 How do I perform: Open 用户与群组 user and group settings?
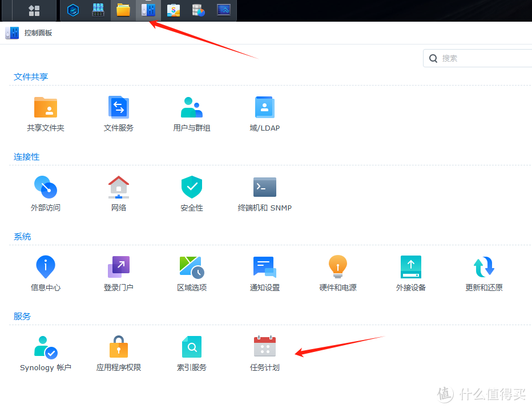191,112
